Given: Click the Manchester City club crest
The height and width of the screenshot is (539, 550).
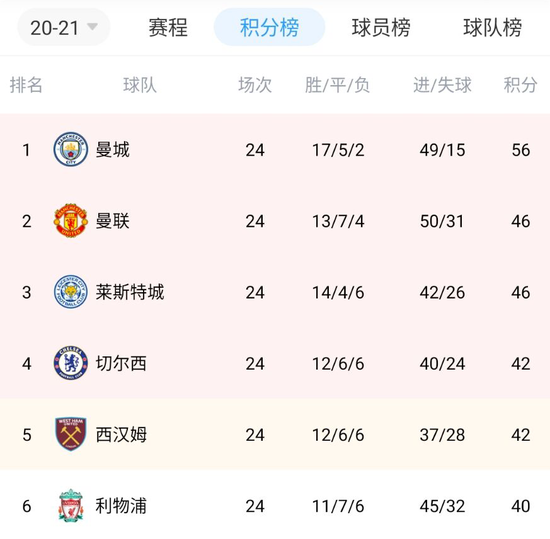Looking at the screenshot, I should pos(71,149).
